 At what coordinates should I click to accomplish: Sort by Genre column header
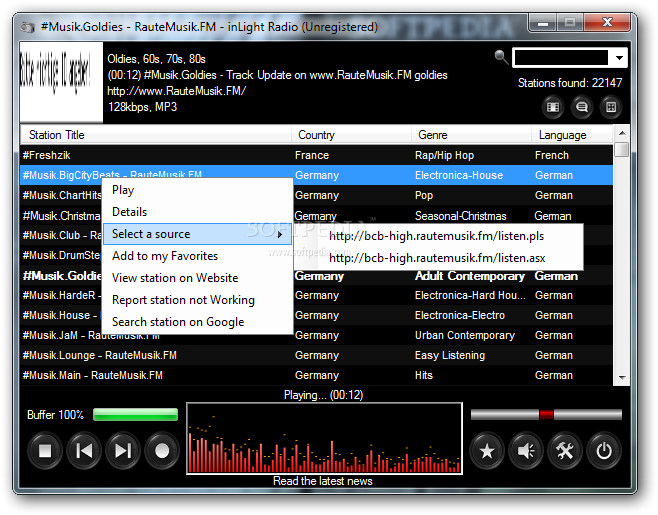(471, 135)
